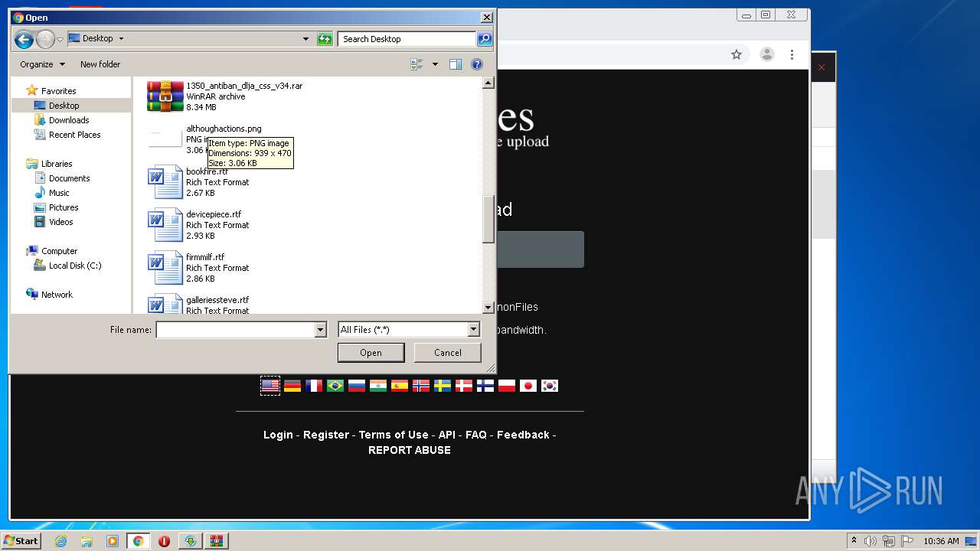Open the recent locations arrow beside forward button
The image size is (980, 551).
[60, 39]
